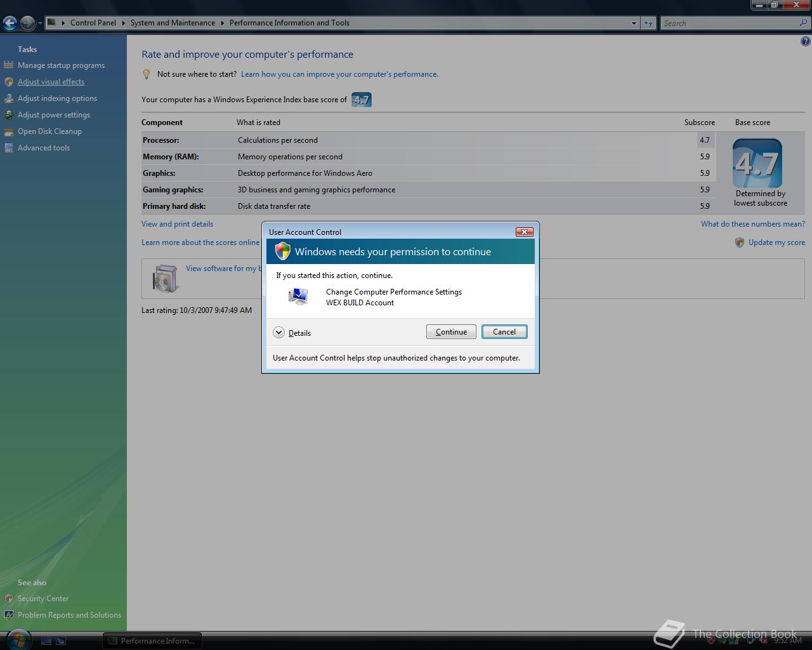Open Adjust visual effects task

pyautogui.click(x=51, y=82)
